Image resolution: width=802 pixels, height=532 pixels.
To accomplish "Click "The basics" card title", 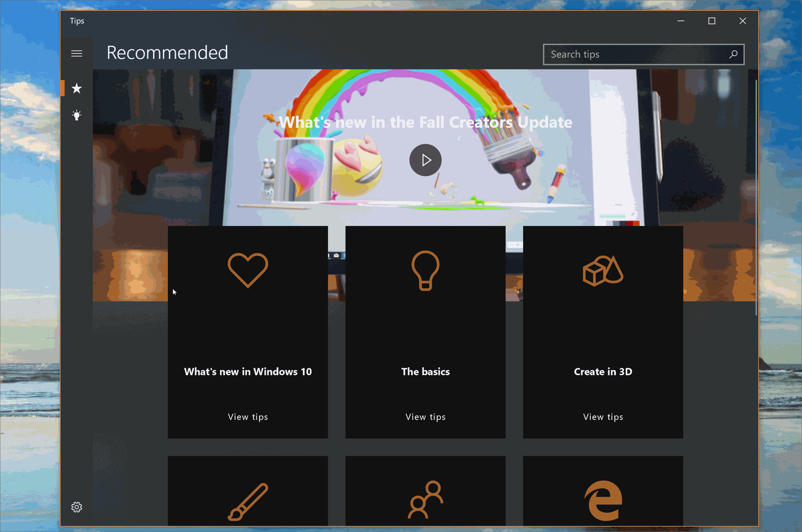I will (425, 372).
